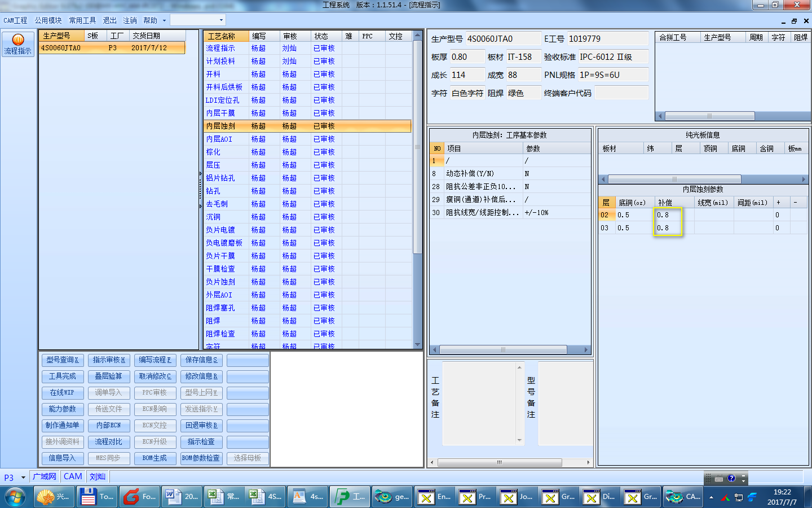Switch to the Excel 4S... taskbar item
Image resolution: width=812 pixels, height=508 pixels.
tap(266, 497)
